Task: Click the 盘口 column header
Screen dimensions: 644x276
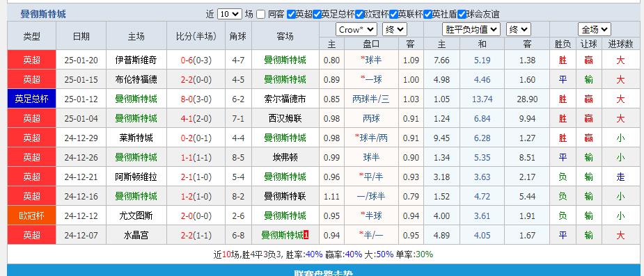Action: tap(371, 44)
